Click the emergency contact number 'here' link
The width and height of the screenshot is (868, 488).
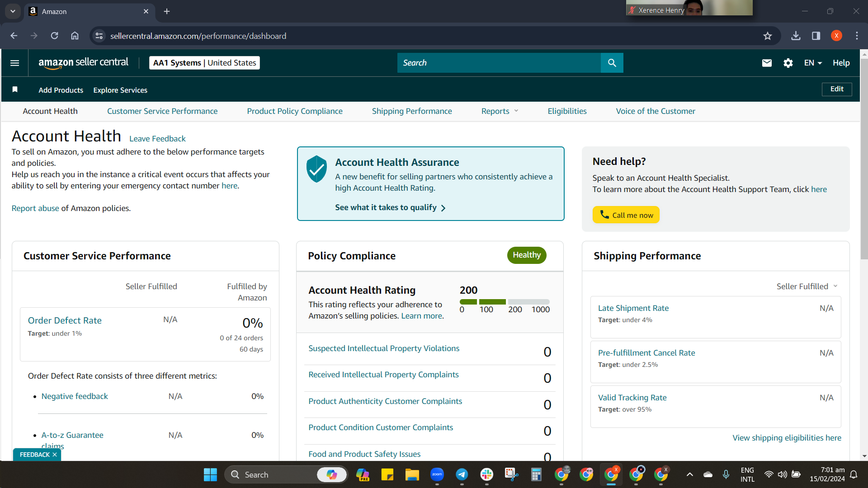[x=229, y=186]
